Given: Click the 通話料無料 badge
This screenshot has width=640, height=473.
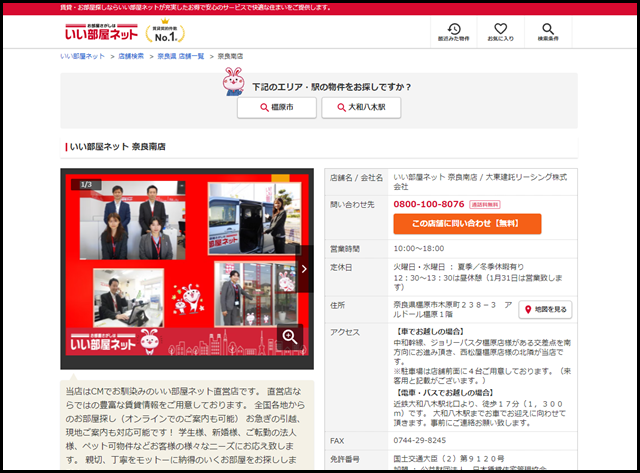Looking at the screenshot, I should (484, 204).
